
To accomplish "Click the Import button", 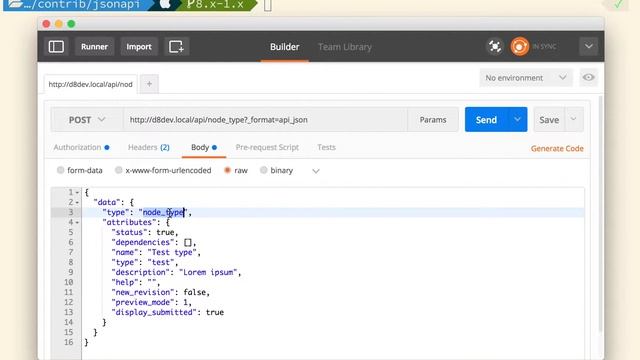I will [139, 47].
